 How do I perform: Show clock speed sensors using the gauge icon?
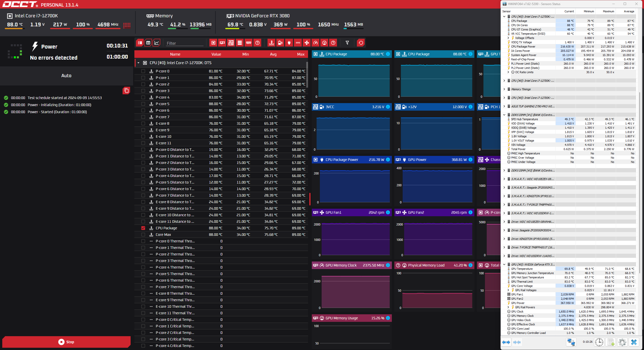[x=316, y=43]
